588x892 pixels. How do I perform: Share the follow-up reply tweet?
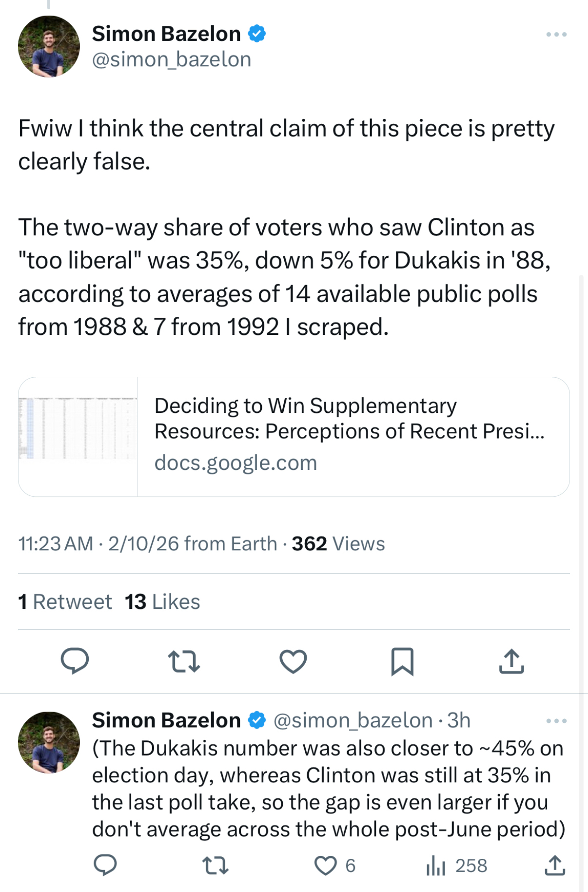click(x=555, y=865)
